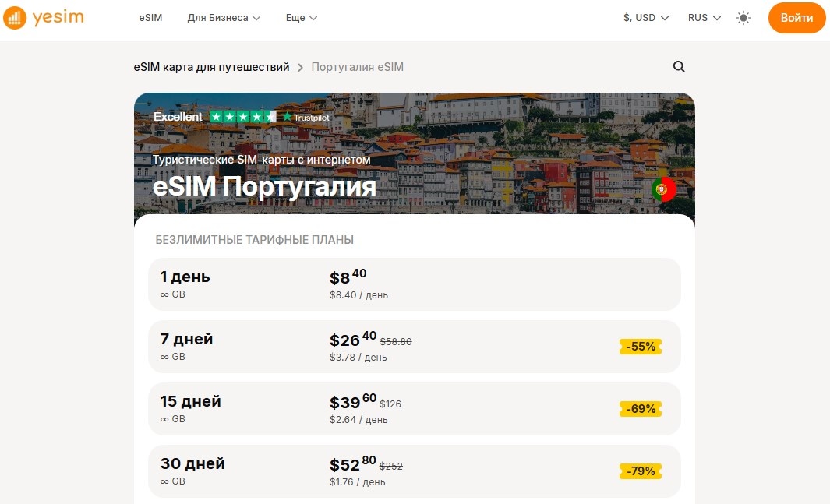This screenshot has height=504, width=830.
Task: Click the Trustpilot star rating
Action: pyautogui.click(x=243, y=116)
